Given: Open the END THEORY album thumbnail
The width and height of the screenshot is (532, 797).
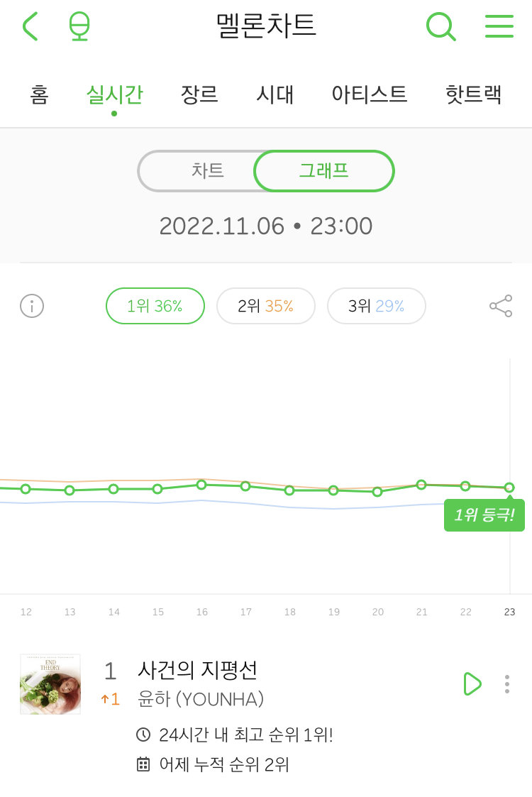Looking at the screenshot, I should pyautogui.click(x=50, y=684).
